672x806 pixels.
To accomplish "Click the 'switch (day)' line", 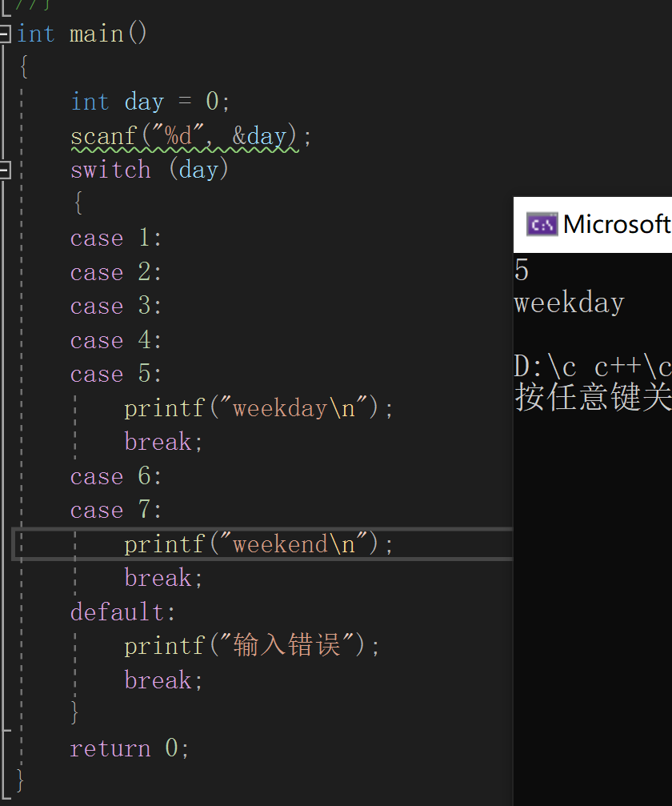I will pos(149,170).
